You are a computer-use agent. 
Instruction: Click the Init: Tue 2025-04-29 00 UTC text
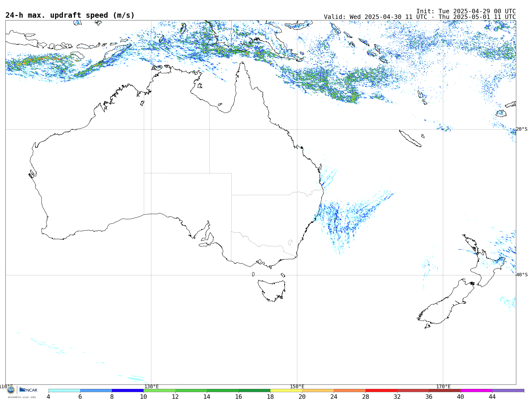[466, 11]
